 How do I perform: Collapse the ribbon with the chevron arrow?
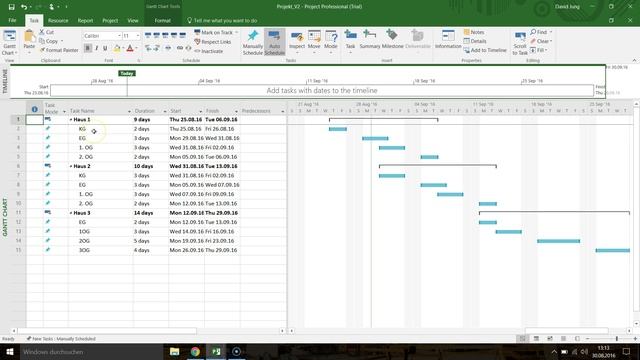coord(634,60)
